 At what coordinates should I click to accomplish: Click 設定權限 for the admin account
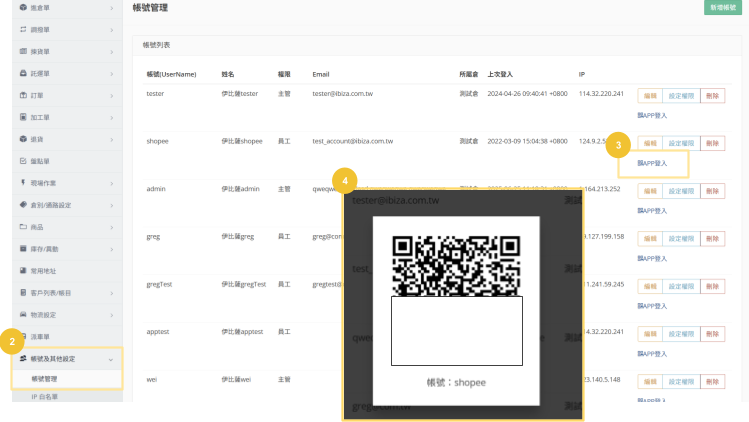click(681, 191)
